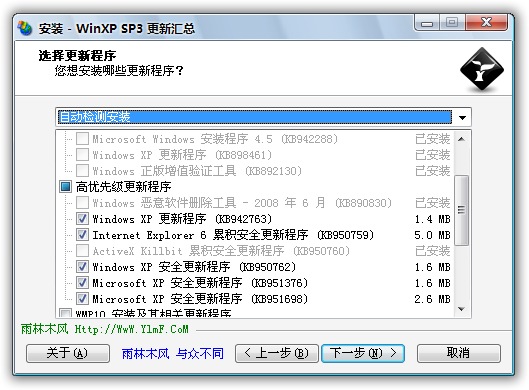
Task: Uncheck Windows XP 安全更新程序 (KB950762)
Action: (x=82, y=267)
